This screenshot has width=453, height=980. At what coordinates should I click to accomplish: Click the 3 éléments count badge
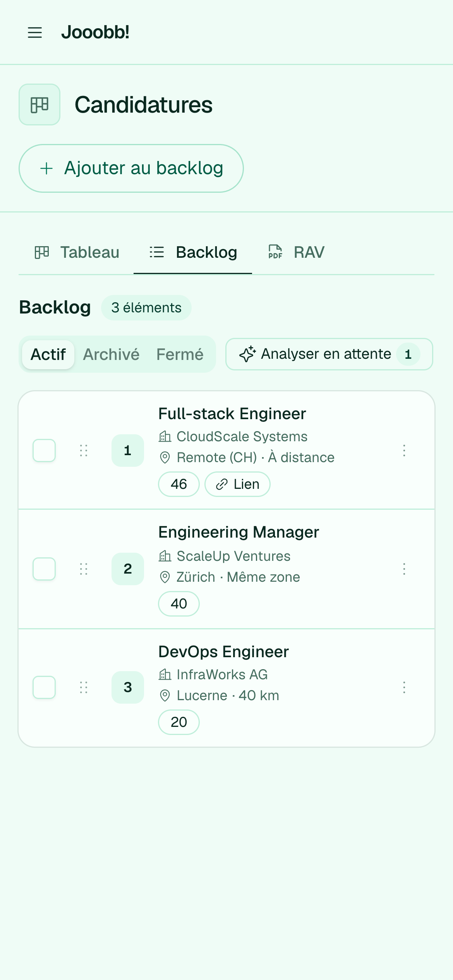[146, 308]
